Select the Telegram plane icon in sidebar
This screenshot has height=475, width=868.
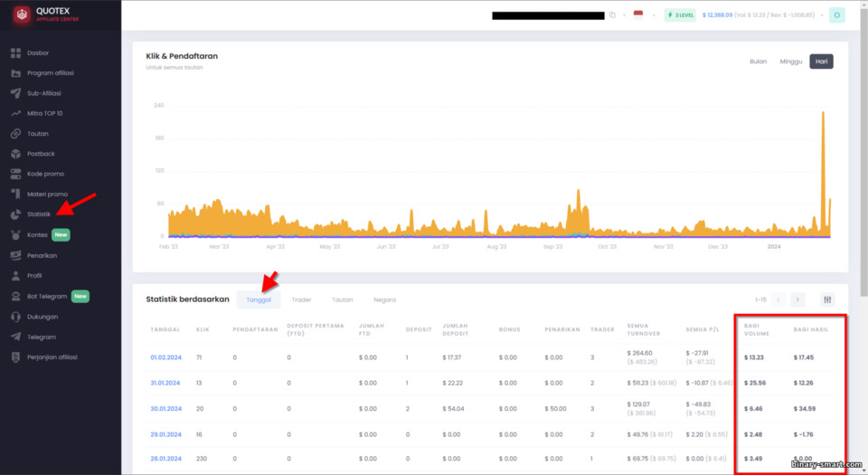pyautogui.click(x=15, y=337)
